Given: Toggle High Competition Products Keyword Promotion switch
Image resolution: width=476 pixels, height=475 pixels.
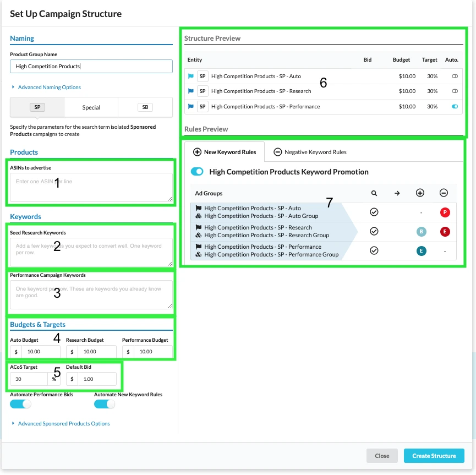Looking at the screenshot, I should pyautogui.click(x=197, y=172).
